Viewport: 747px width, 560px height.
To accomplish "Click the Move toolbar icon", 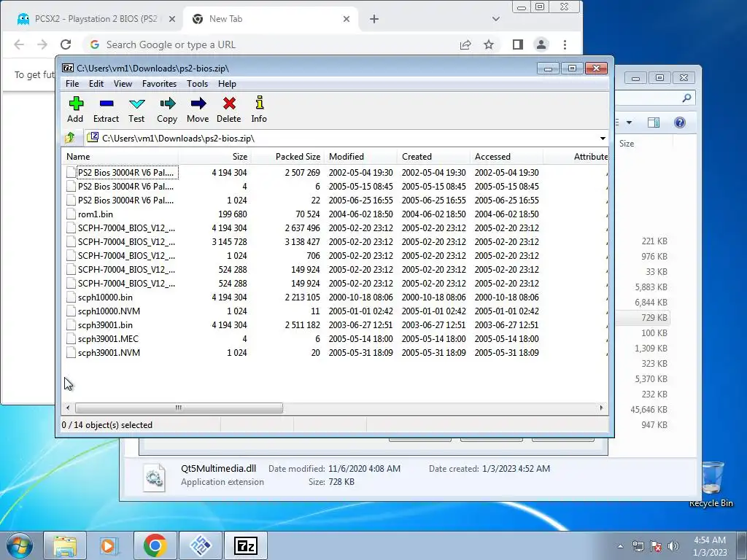I will coord(198,109).
